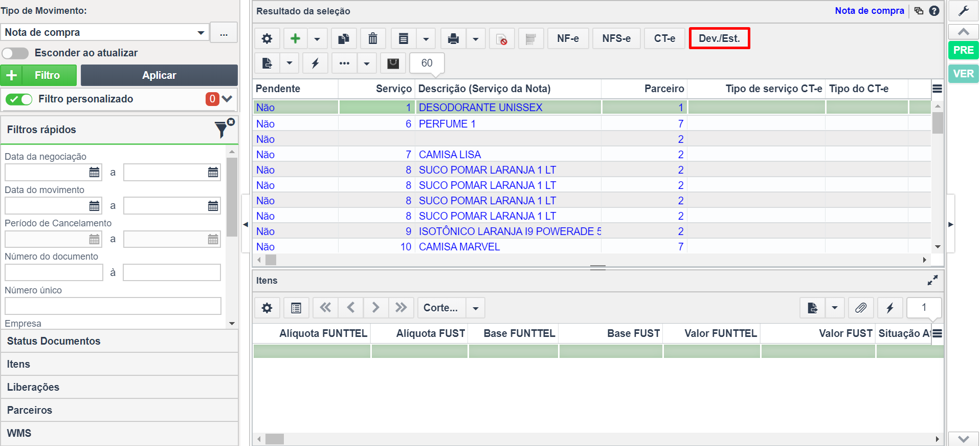The height and width of the screenshot is (446, 980).
Task: Apply filters with Aplicar button
Action: pos(159,75)
